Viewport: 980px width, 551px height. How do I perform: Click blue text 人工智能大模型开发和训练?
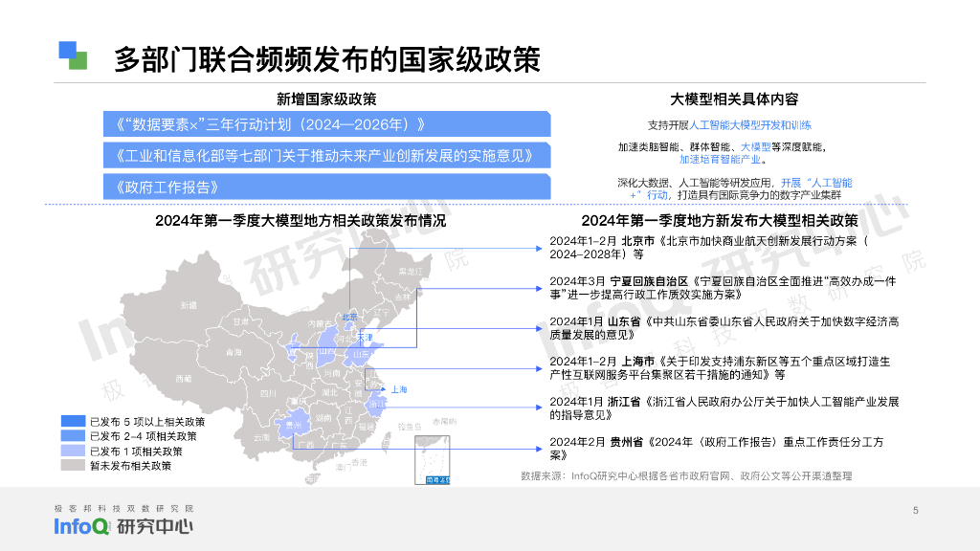750,125
